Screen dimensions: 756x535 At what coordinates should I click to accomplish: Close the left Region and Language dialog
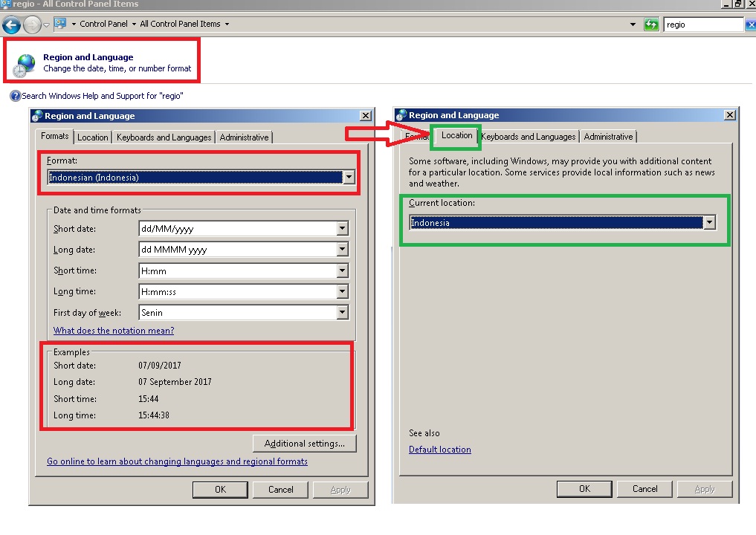[x=365, y=116]
